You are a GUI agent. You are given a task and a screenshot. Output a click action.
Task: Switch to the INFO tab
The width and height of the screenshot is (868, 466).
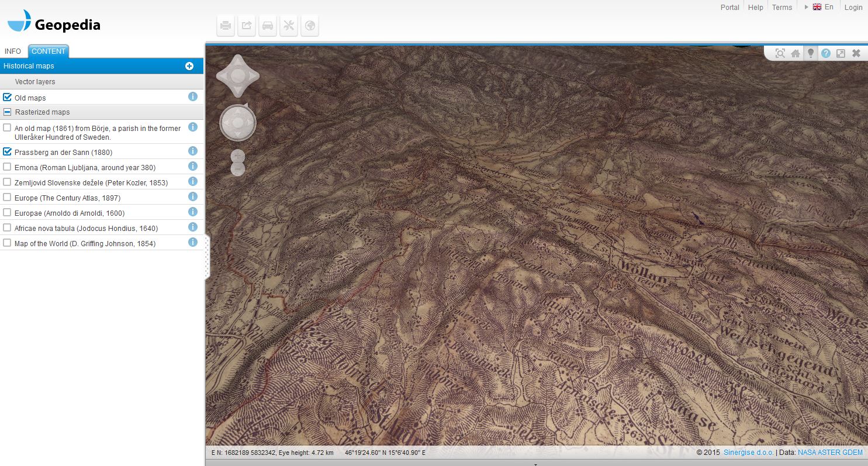(13, 51)
